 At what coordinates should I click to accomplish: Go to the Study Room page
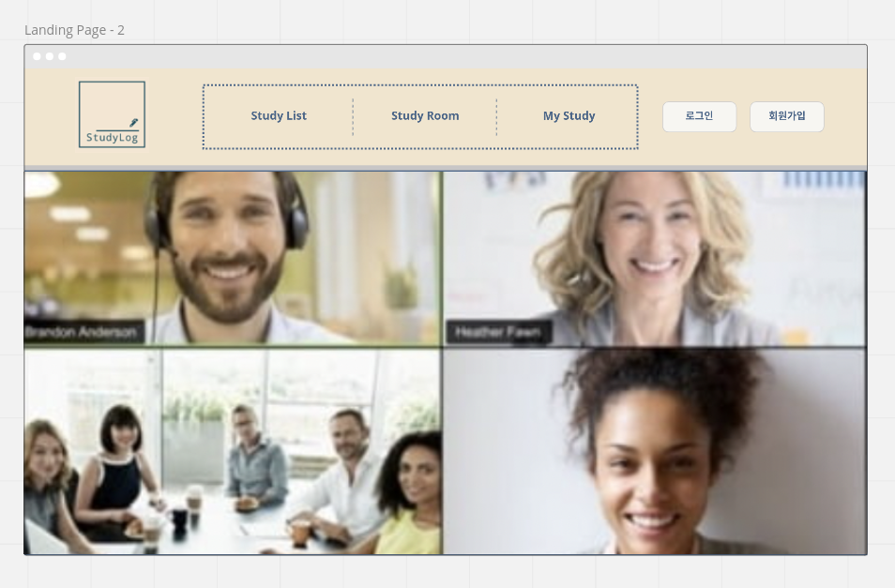click(425, 115)
